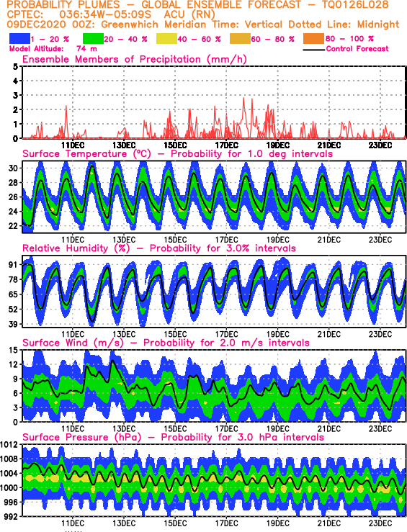This screenshot has width=407, height=532.
Task: Click the yellow 40 - 60 % legend swatch
Action: [166, 39]
